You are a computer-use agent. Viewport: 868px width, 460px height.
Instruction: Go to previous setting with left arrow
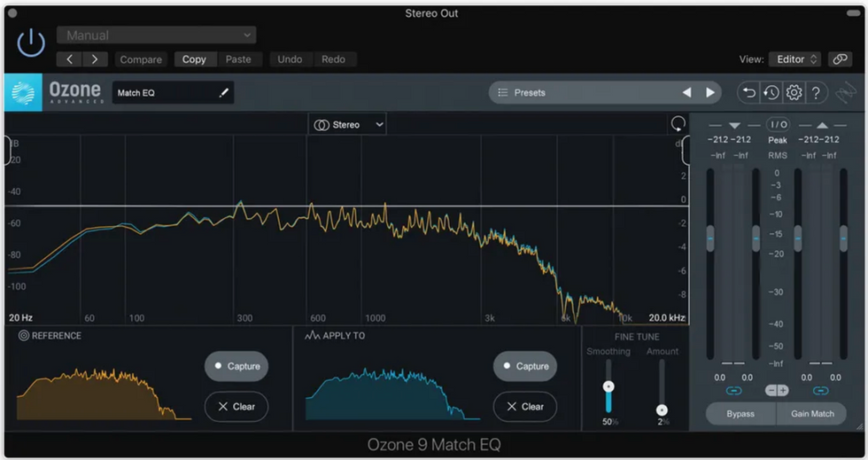[x=70, y=59]
